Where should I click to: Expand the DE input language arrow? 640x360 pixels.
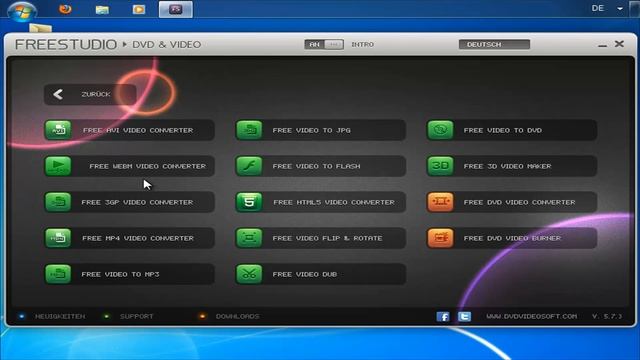pyautogui.click(x=620, y=9)
